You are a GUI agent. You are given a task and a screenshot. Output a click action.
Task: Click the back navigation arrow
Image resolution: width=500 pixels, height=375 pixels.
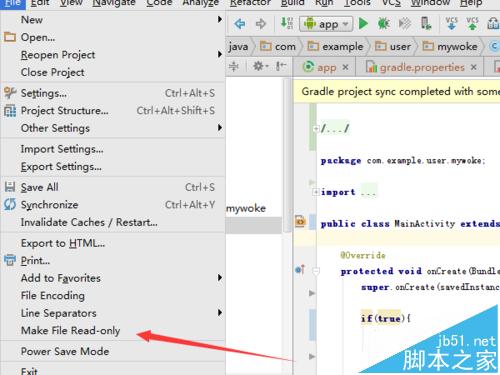coord(240,24)
